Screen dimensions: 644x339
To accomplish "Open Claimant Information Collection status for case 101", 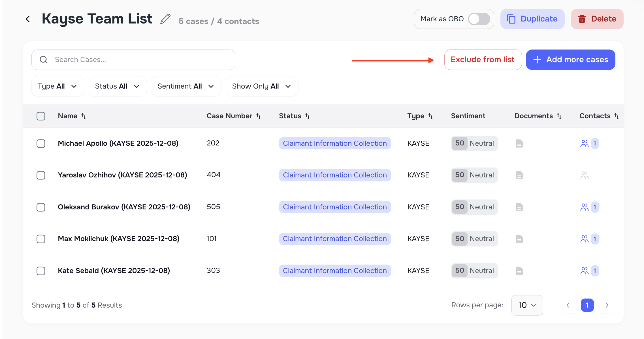I will point(335,239).
